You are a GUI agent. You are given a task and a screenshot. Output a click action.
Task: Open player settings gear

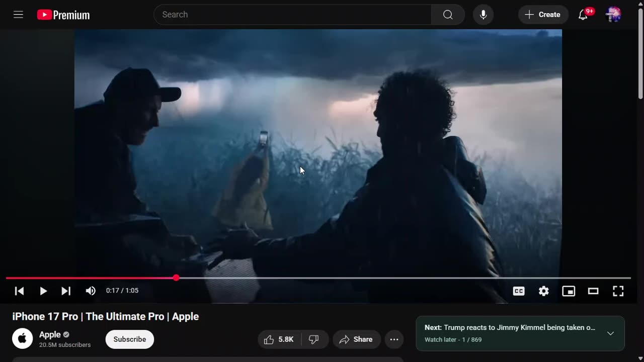544,291
